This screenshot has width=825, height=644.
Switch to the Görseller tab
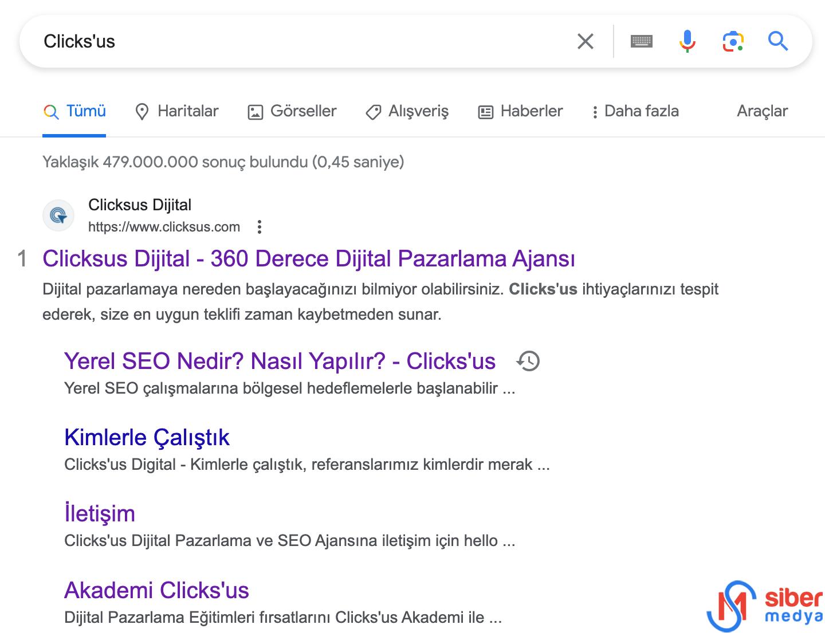pyautogui.click(x=292, y=111)
